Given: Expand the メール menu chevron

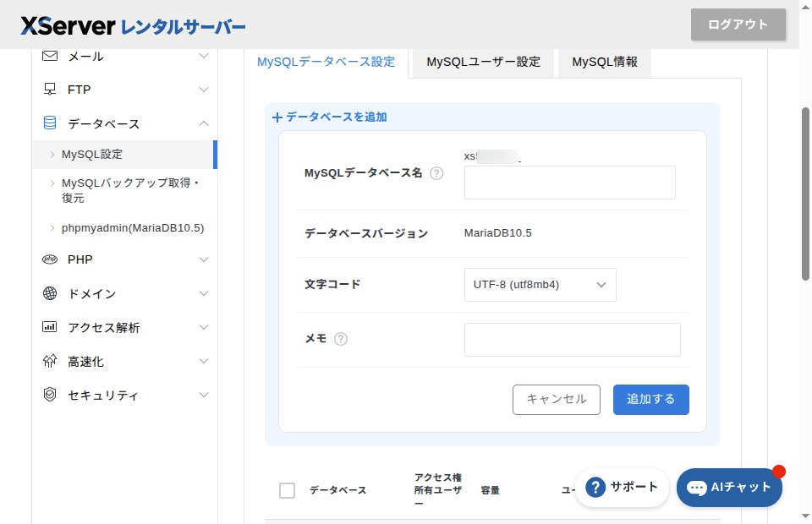Looking at the screenshot, I should [203, 56].
